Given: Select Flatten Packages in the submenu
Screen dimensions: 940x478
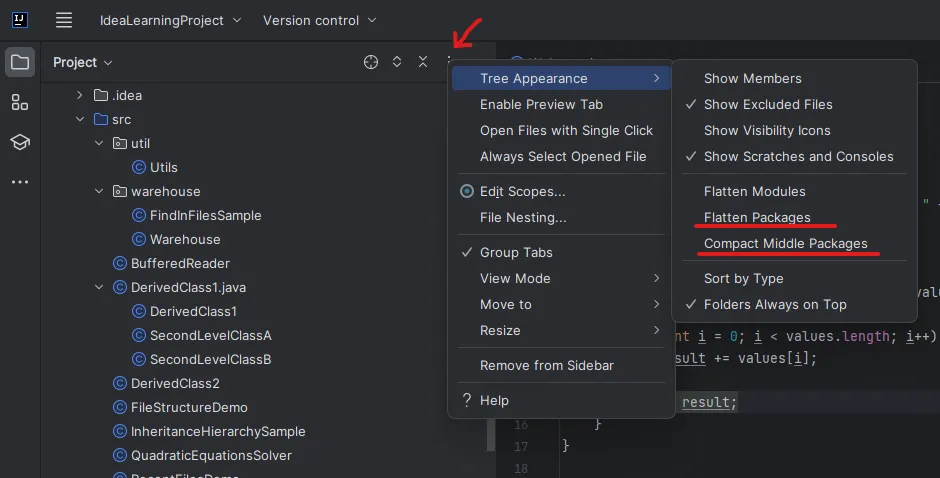Looking at the screenshot, I should (757, 217).
